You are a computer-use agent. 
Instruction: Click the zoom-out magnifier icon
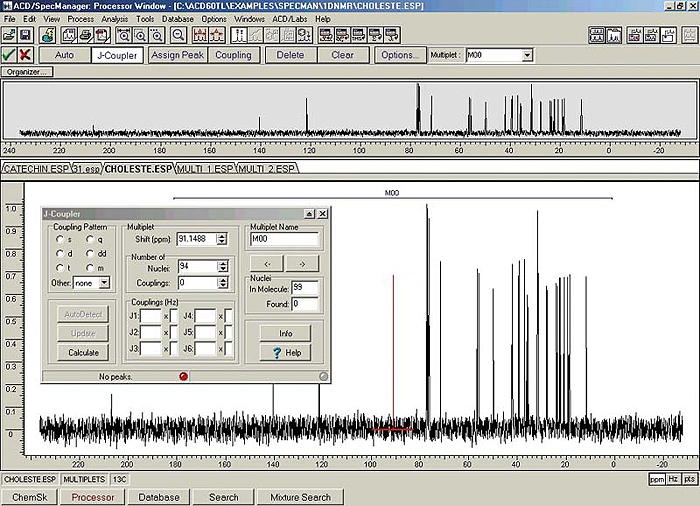pyautogui.click(x=178, y=35)
